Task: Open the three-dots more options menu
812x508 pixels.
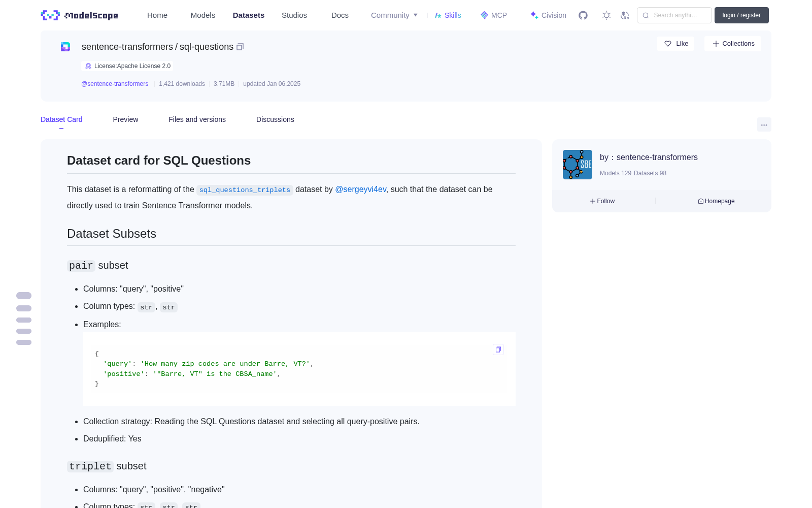Action: click(x=764, y=124)
